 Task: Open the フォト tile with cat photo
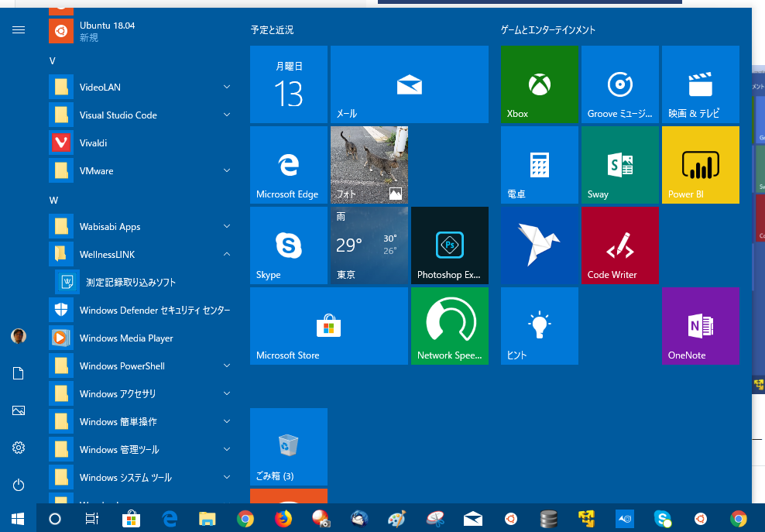(x=369, y=165)
